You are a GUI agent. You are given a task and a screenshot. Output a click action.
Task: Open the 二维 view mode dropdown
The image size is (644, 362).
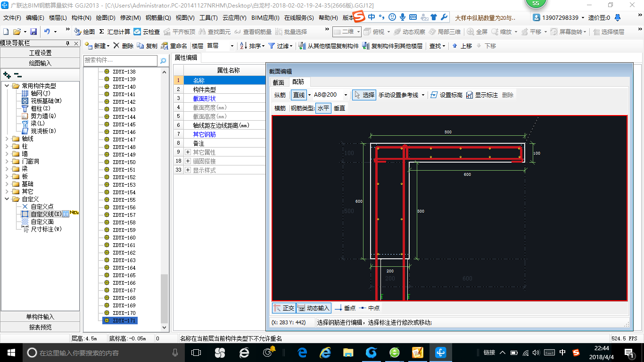tap(359, 32)
